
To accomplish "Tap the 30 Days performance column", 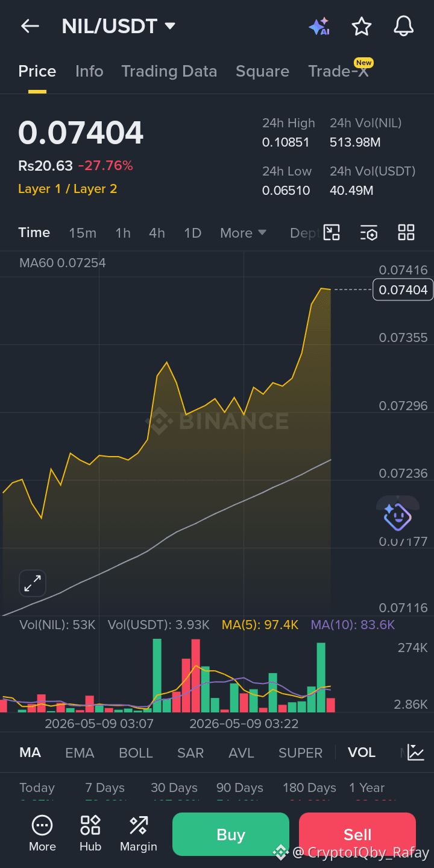I will pyautogui.click(x=174, y=788).
